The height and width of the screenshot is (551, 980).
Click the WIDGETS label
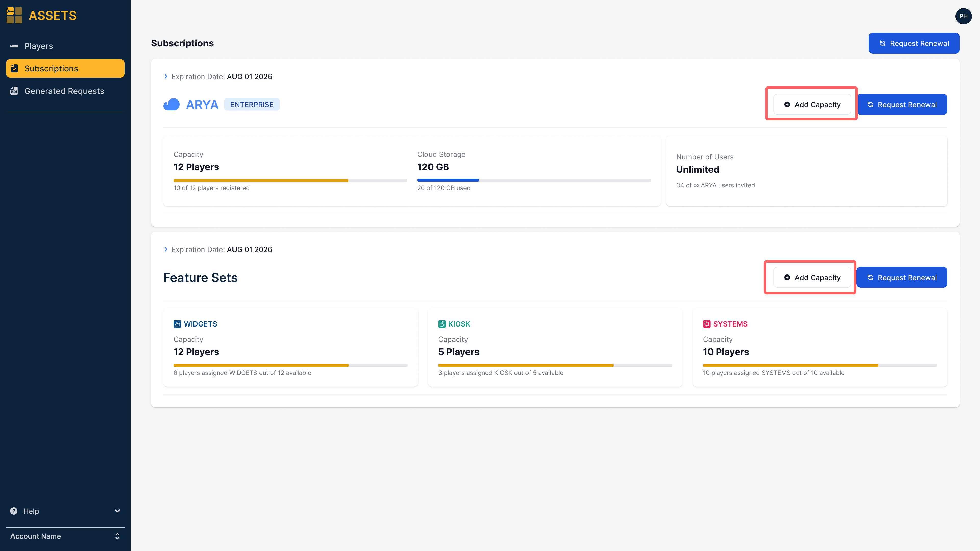tap(201, 324)
